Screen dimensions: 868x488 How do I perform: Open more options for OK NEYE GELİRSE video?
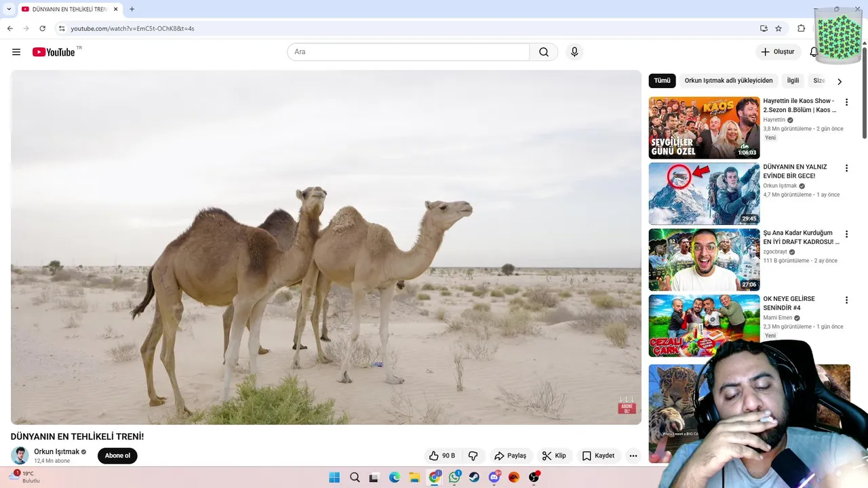846,300
